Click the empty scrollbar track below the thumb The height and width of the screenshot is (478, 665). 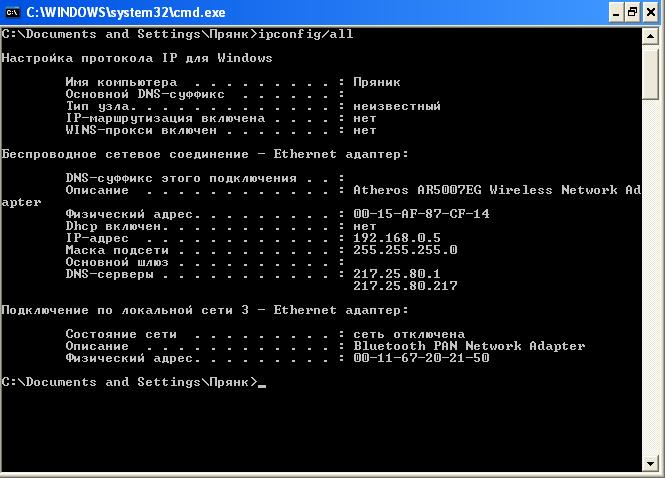(x=653, y=300)
